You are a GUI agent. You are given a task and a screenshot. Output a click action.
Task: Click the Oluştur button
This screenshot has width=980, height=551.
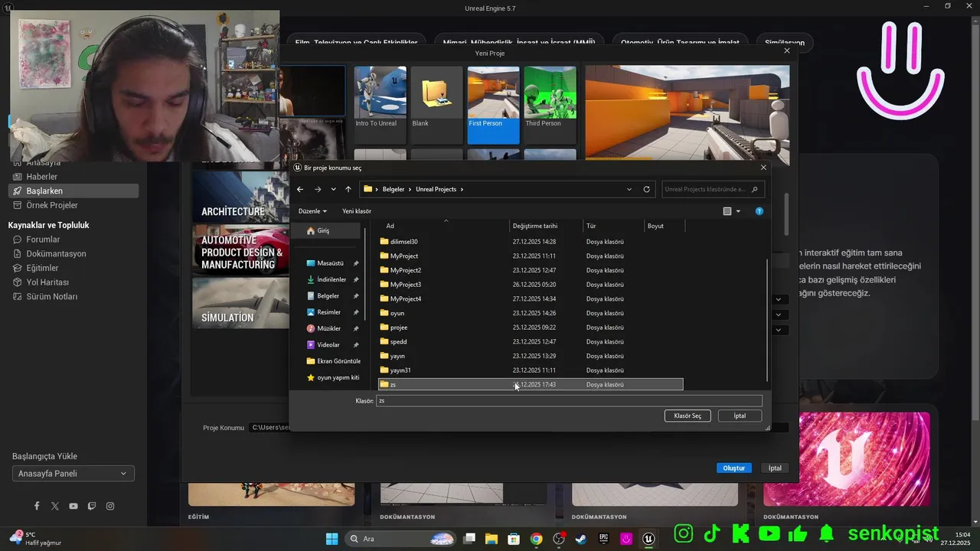(x=734, y=468)
